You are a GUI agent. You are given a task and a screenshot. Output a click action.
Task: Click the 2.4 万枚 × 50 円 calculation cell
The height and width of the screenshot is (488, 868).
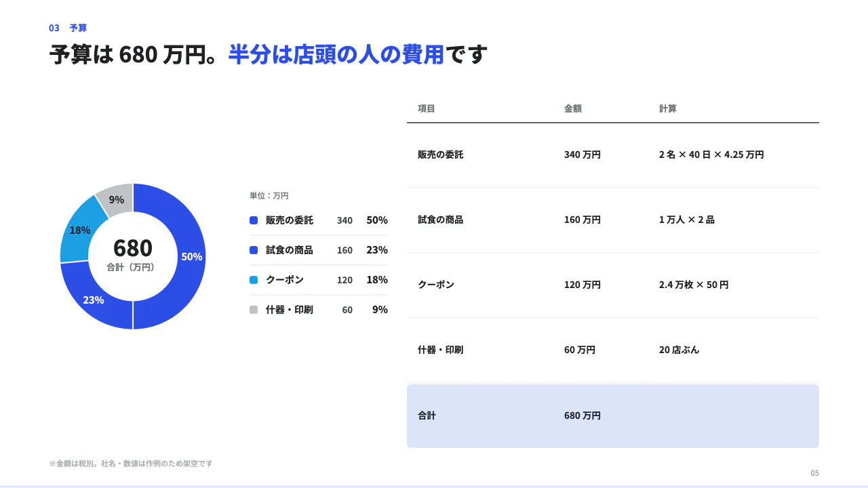coord(694,285)
